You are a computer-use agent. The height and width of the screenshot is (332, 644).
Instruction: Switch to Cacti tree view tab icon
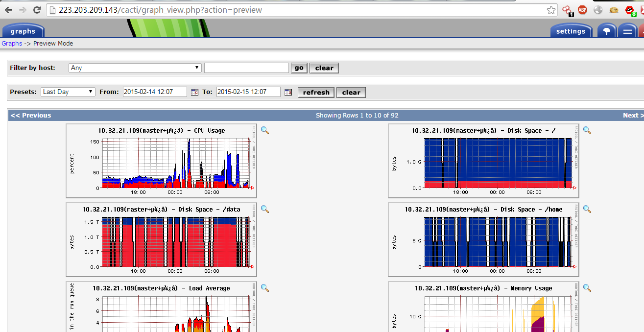(607, 31)
